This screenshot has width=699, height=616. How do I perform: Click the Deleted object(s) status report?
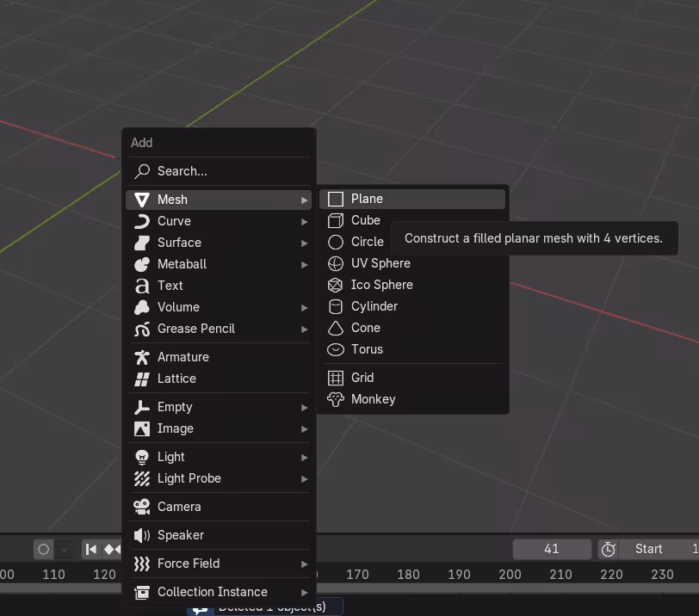[265, 607]
